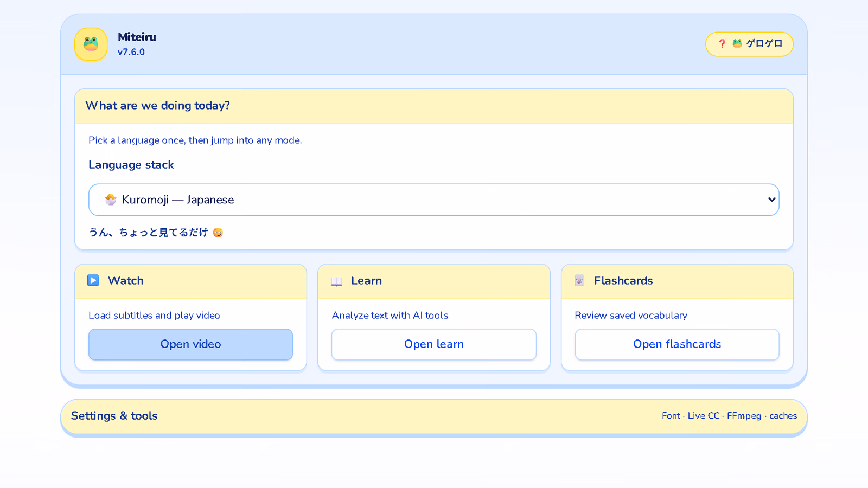Image resolution: width=868 pixels, height=488 pixels.
Task: Open flashcards mode
Action: [x=677, y=344]
